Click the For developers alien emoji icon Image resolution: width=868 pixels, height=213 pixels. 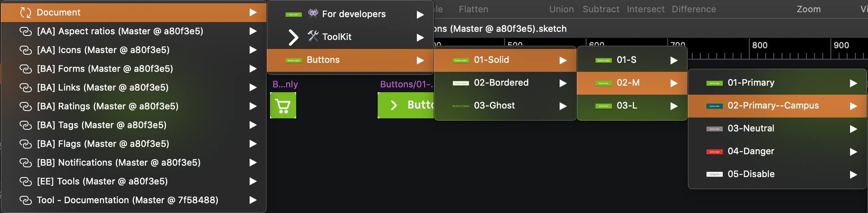click(313, 13)
